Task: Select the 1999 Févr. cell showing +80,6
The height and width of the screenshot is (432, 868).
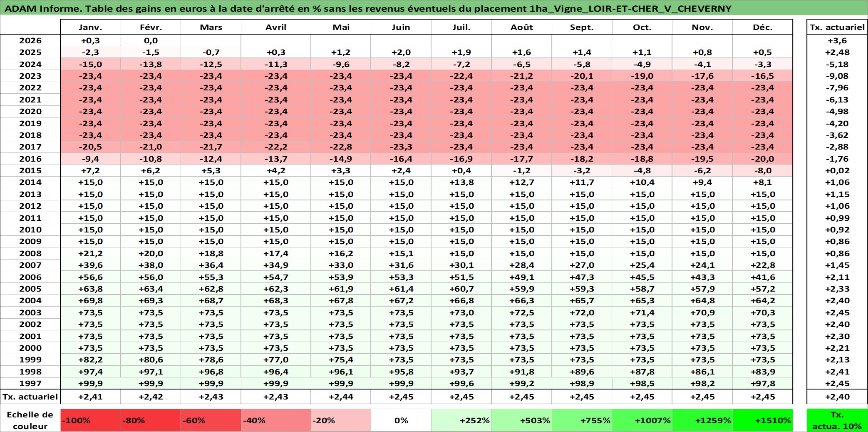Action: pyautogui.click(x=151, y=360)
